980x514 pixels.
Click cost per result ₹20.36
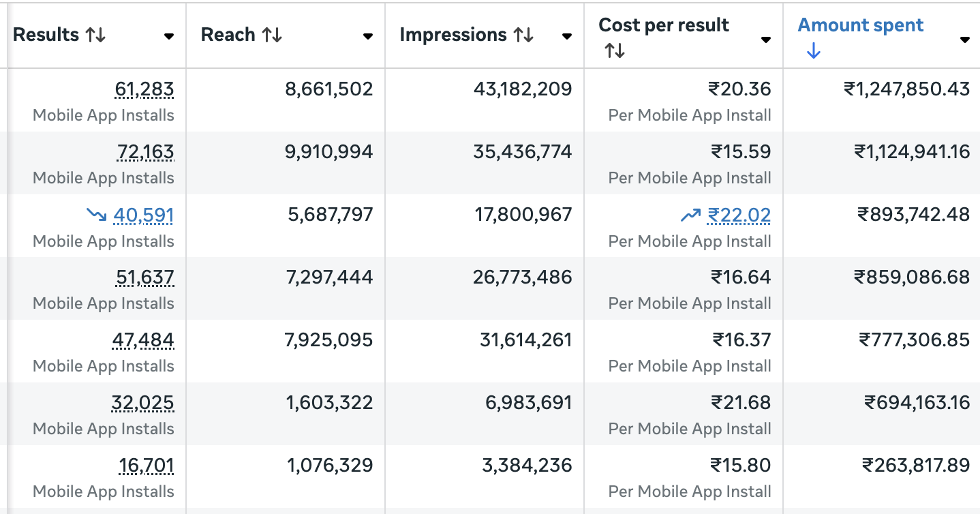coord(739,89)
